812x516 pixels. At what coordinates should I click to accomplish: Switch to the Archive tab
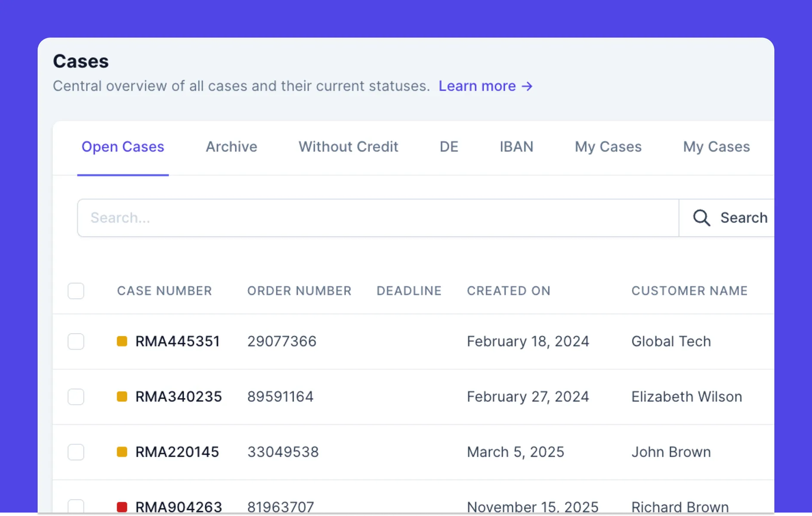231,147
